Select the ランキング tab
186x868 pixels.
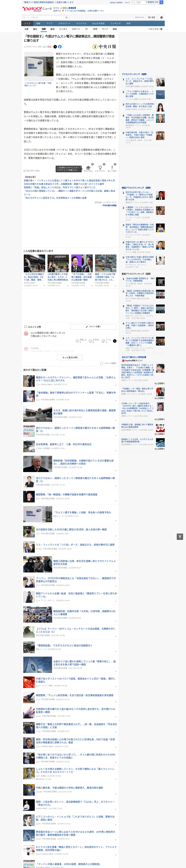tap(115, 24)
